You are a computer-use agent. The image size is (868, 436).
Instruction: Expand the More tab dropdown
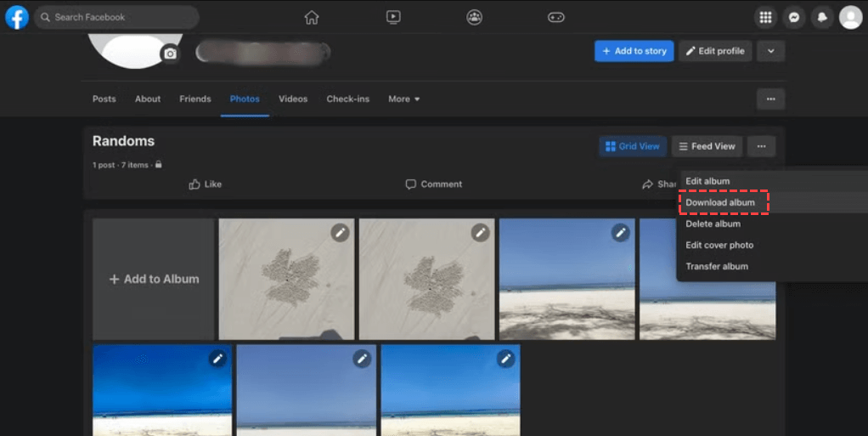tap(404, 99)
